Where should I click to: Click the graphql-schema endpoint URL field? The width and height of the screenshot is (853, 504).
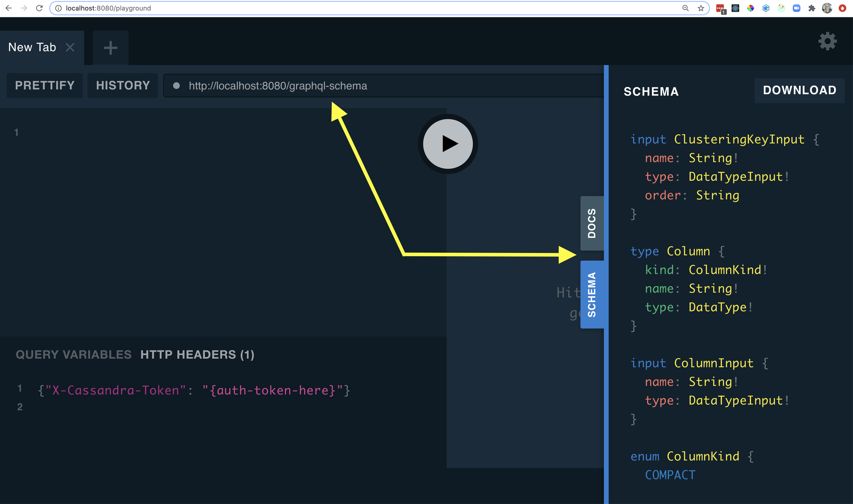pyautogui.click(x=278, y=86)
